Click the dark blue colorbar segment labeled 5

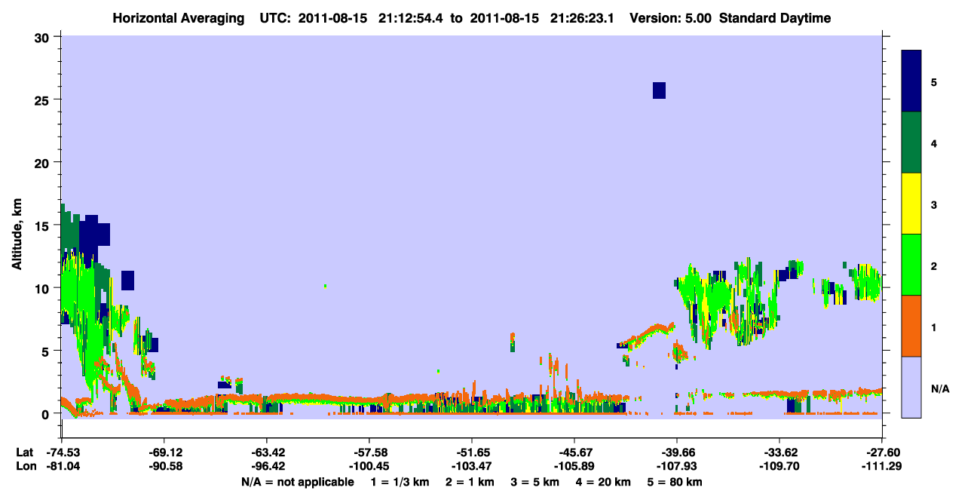point(911,81)
